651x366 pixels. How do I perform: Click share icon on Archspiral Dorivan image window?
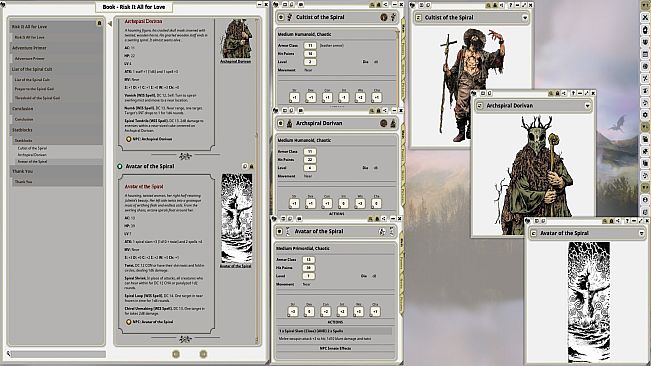tap(564, 93)
